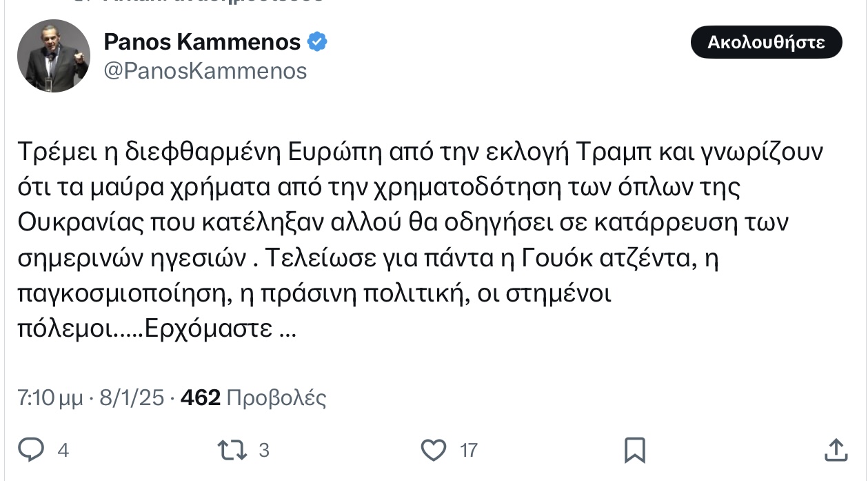Screen dimensions: 868x481
Task: Click the 462 Προβολές views link
Action: click(x=254, y=397)
